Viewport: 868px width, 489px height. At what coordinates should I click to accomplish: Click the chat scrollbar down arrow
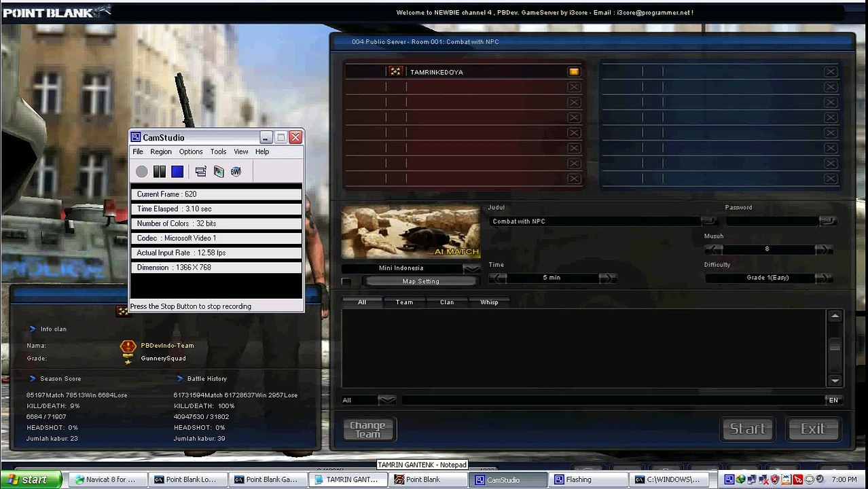(835, 380)
